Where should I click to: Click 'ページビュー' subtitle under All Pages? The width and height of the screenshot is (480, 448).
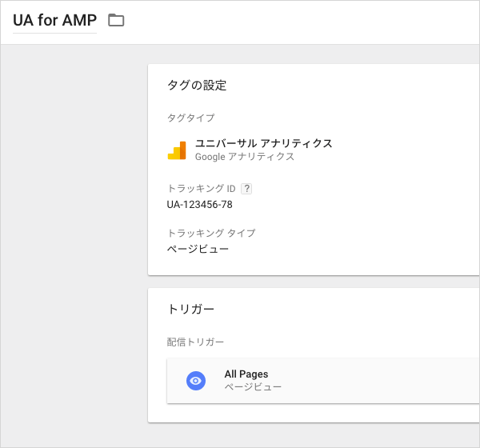click(x=253, y=387)
